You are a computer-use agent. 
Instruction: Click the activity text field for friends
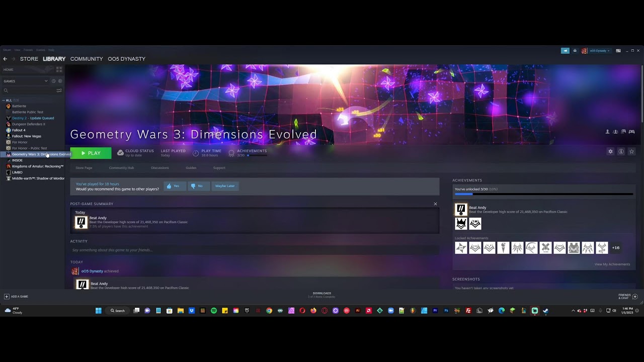255,250
